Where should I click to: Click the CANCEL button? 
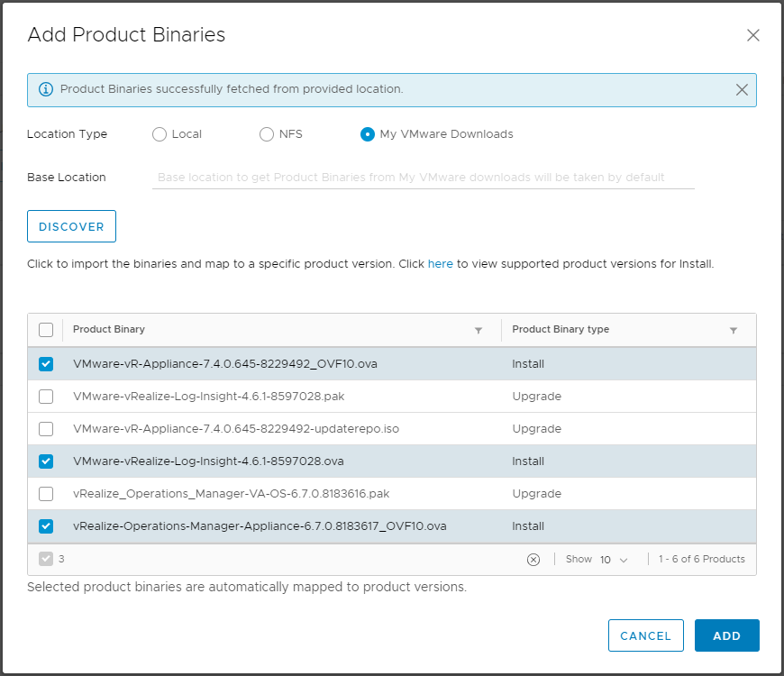[x=645, y=635]
